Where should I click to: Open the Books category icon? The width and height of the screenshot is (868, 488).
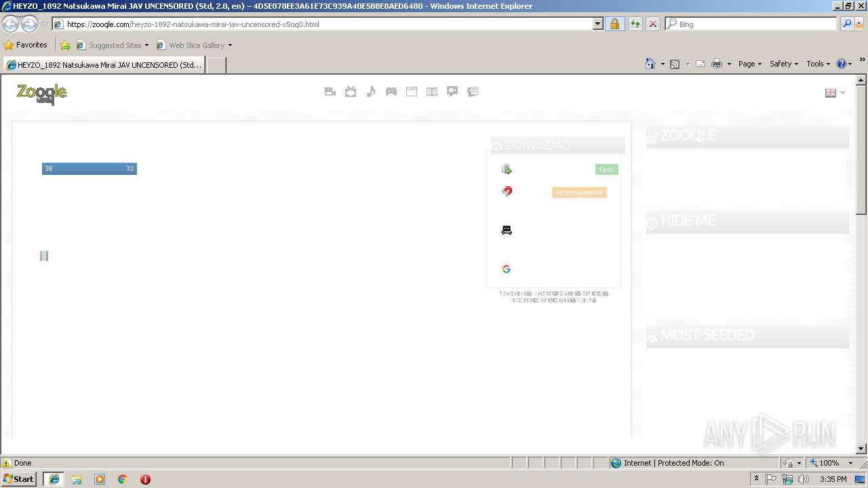tap(432, 91)
